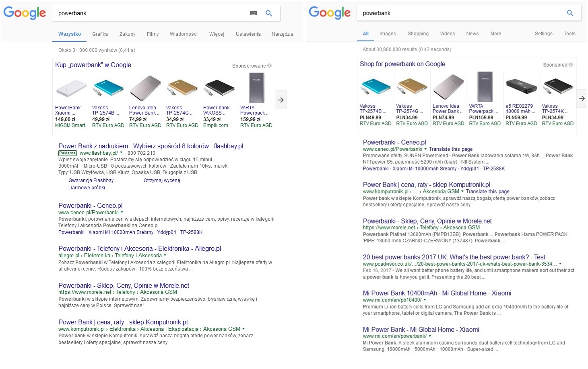This screenshot has width=588, height=369.
Task: Open the Allegro.pl Powerbanki result
Action: click(x=140, y=248)
